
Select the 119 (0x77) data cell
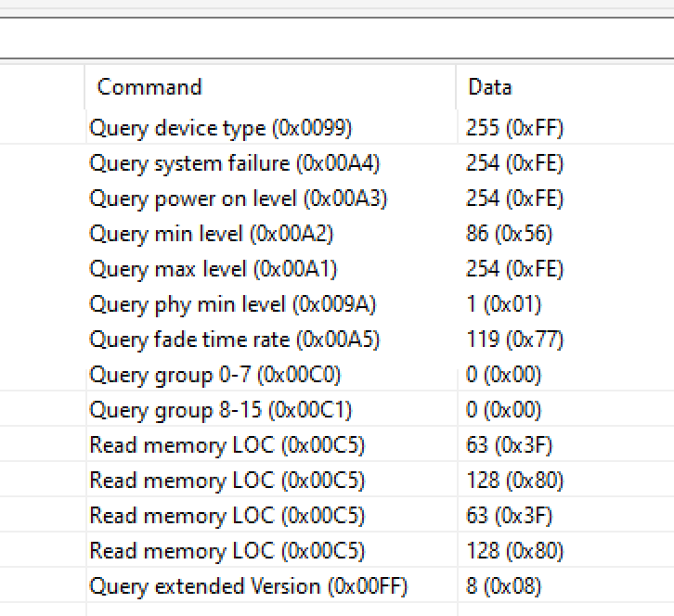515,340
